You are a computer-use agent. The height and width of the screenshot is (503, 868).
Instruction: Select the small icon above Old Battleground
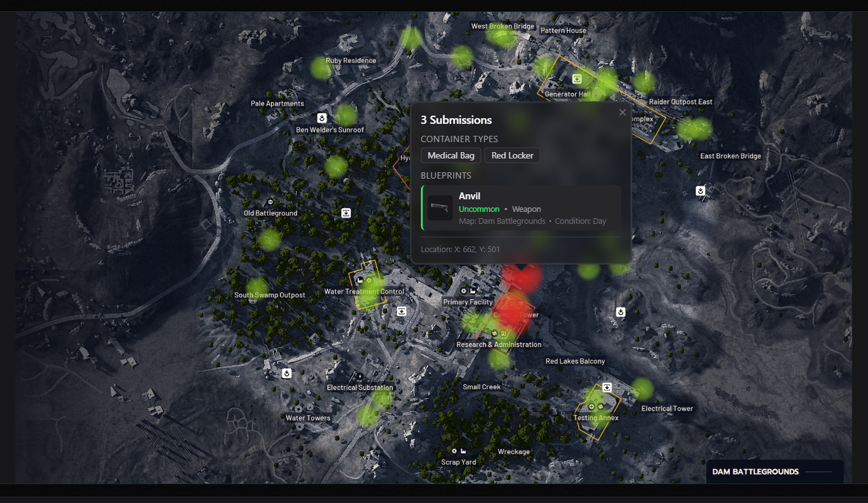(270, 202)
